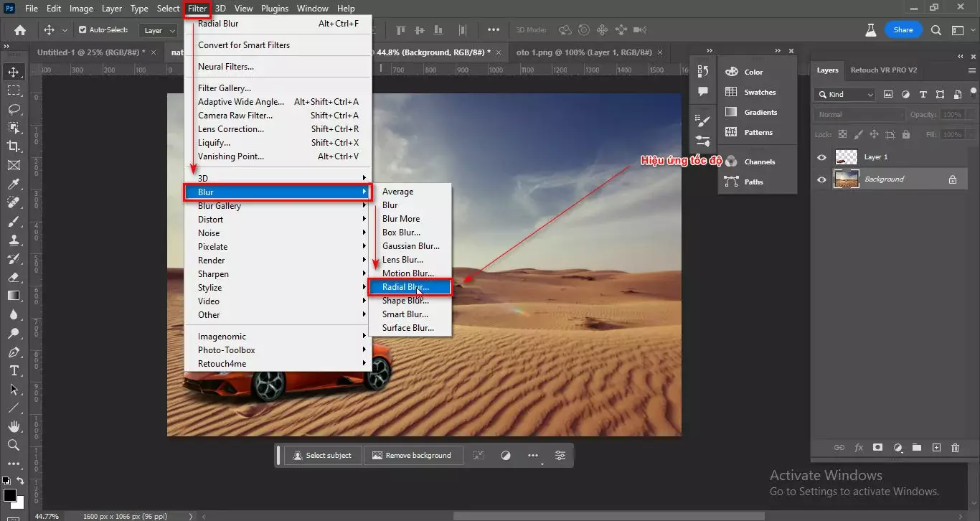The height and width of the screenshot is (521, 980).
Task: Select the Move tool
Action: pyautogui.click(x=13, y=71)
